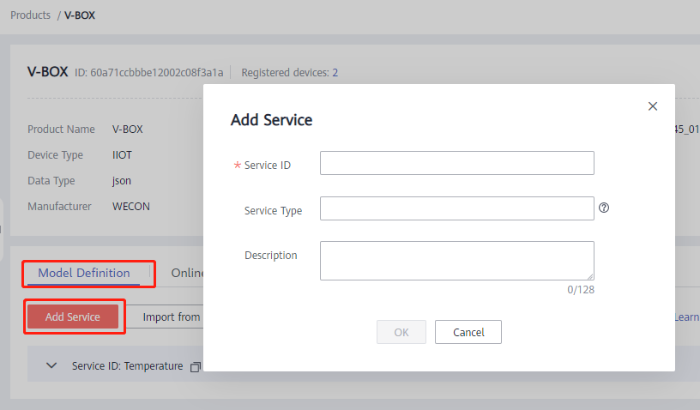The image size is (700, 410).
Task: Click the Service Type help icon
Action: click(604, 209)
